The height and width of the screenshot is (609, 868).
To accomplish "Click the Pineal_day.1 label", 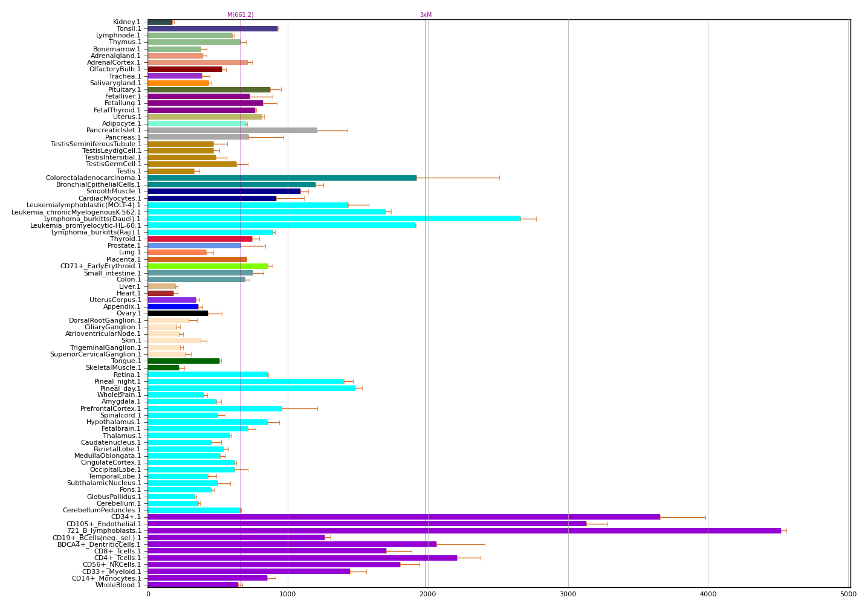I will [120, 388].
